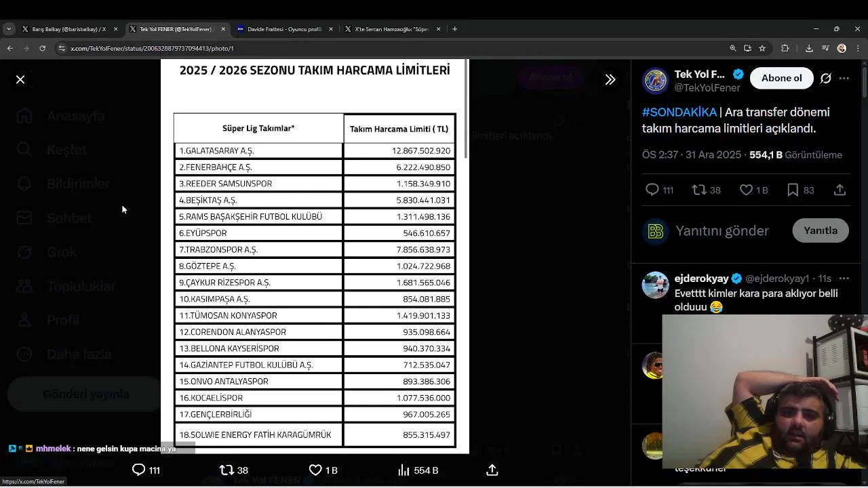Click the Grok icon next to Abone ol

[825, 78]
